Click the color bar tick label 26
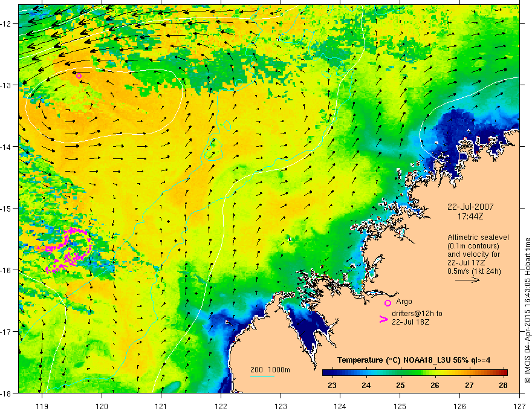This screenshot has width=532, height=411. (x=435, y=386)
